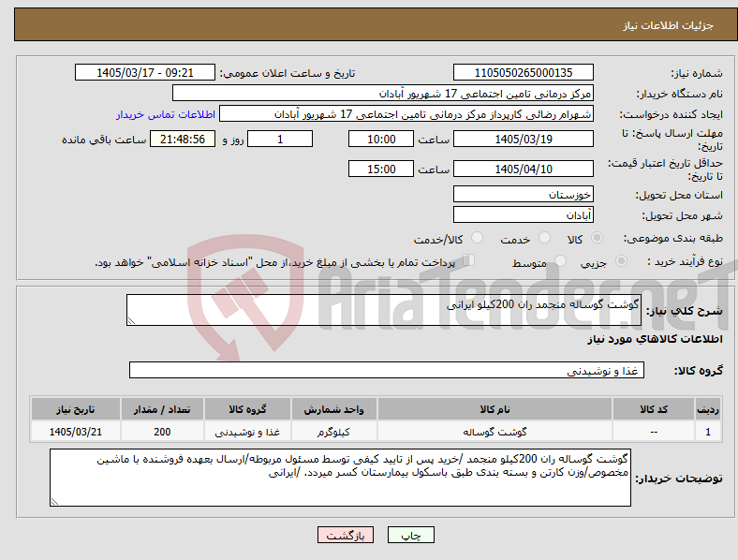The width and height of the screenshot is (738, 560).
Task: Click the resize handle of description textarea
Action: point(131,321)
